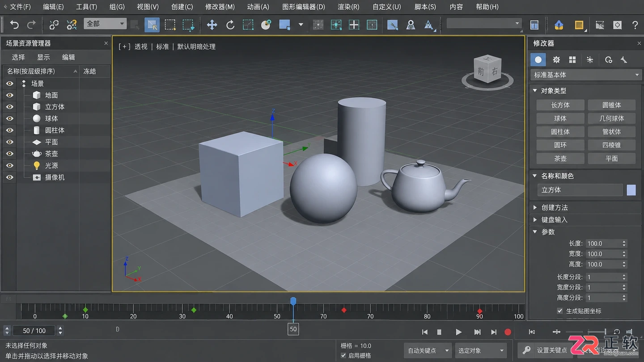Hide the 光源 light object
The image size is (644, 362).
[9, 165]
